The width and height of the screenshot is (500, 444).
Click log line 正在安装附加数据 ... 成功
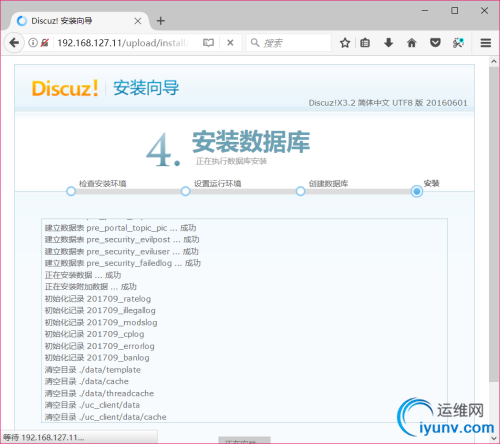(x=91, y=287)
